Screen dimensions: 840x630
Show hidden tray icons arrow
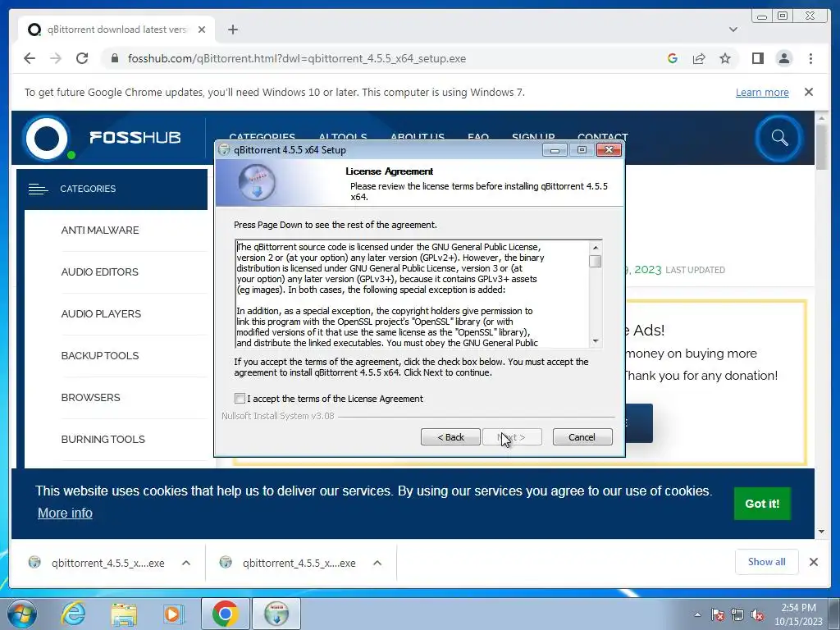[697, 614]
